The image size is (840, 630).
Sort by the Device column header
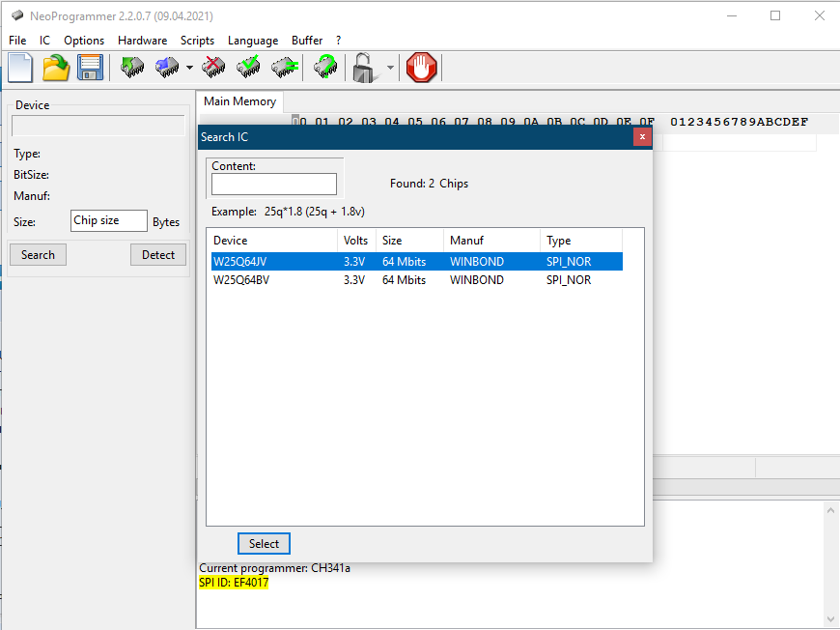[x=272, y=241]
